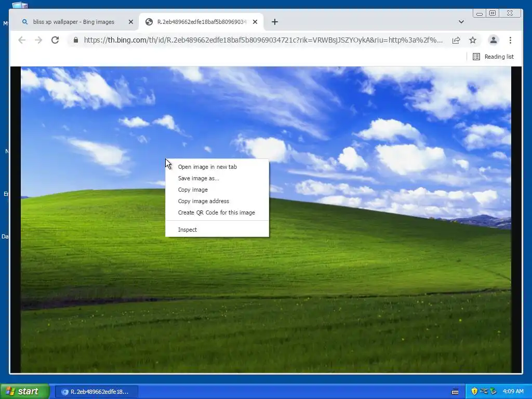The height and width of the screenshot is (399, 532).
Task: Open Chrome's three-dot menu
Action: [x=510, y=40]
